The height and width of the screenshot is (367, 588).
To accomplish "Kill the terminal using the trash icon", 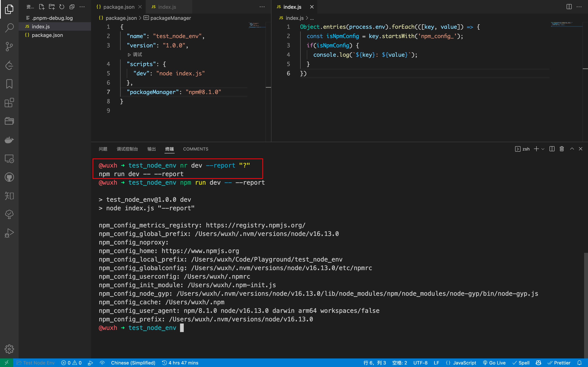I will click(x=562, y=149).
